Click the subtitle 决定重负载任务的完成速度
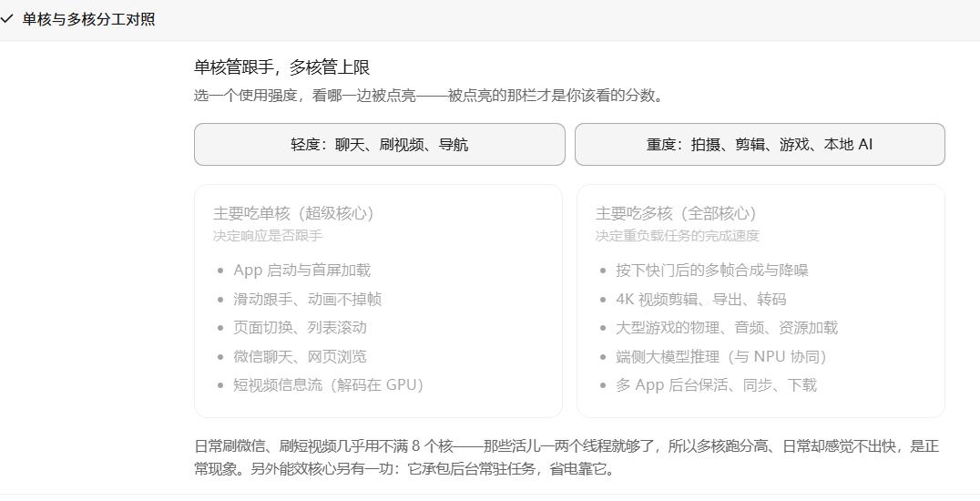Image resolution: width=980 pixels, height=501 pixels. click(x=678, y=236)
